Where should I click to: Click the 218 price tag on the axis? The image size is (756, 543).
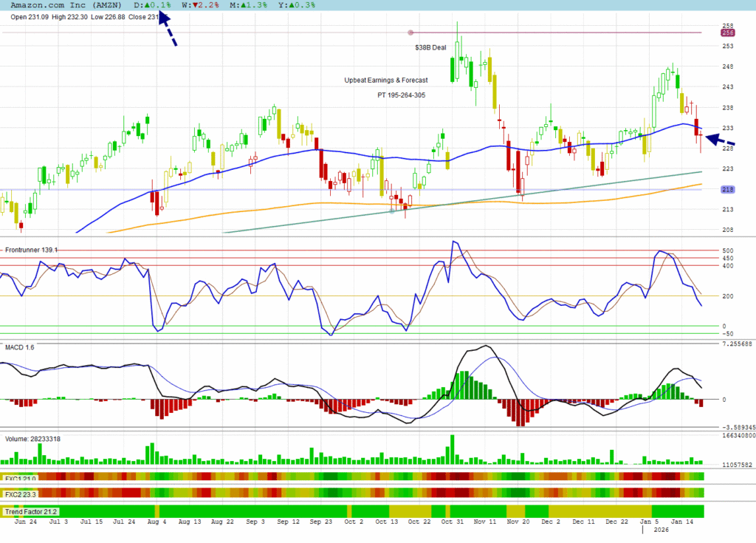click(727, 190)
